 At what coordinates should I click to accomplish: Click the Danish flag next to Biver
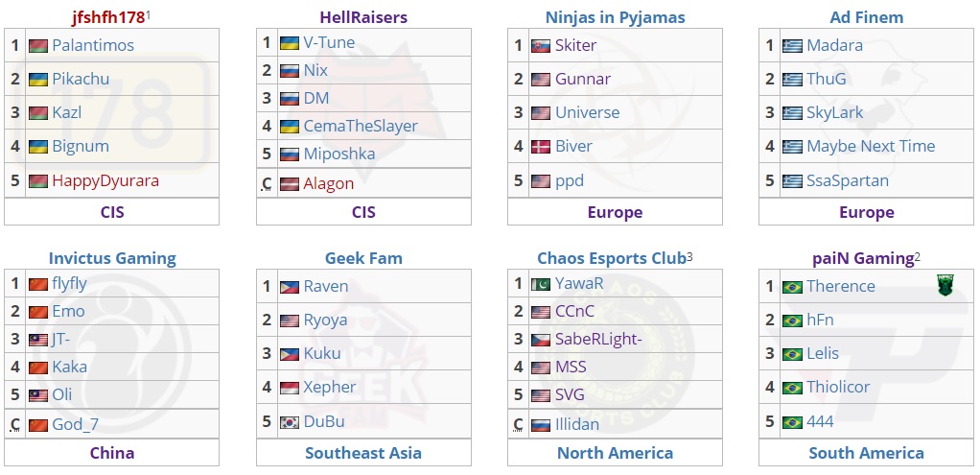click(x=541, y=147)
